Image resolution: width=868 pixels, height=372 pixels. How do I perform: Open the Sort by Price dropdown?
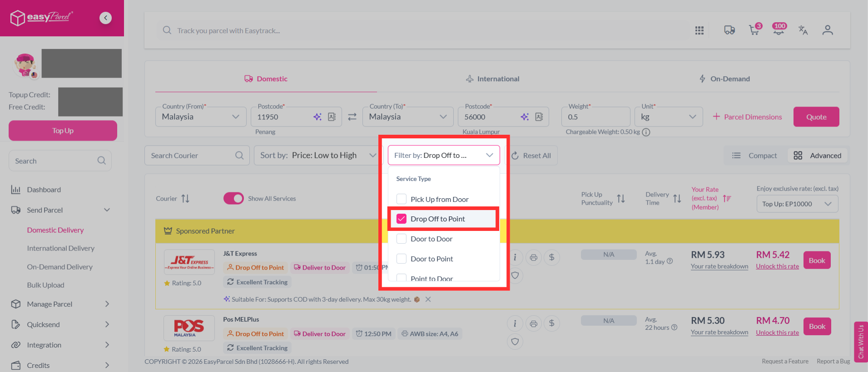[x=318, y=155]
